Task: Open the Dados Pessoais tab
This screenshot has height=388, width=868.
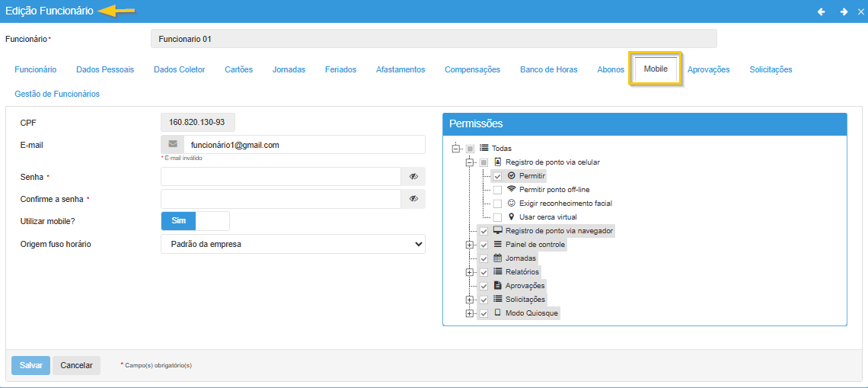Action: coord(105,69)
